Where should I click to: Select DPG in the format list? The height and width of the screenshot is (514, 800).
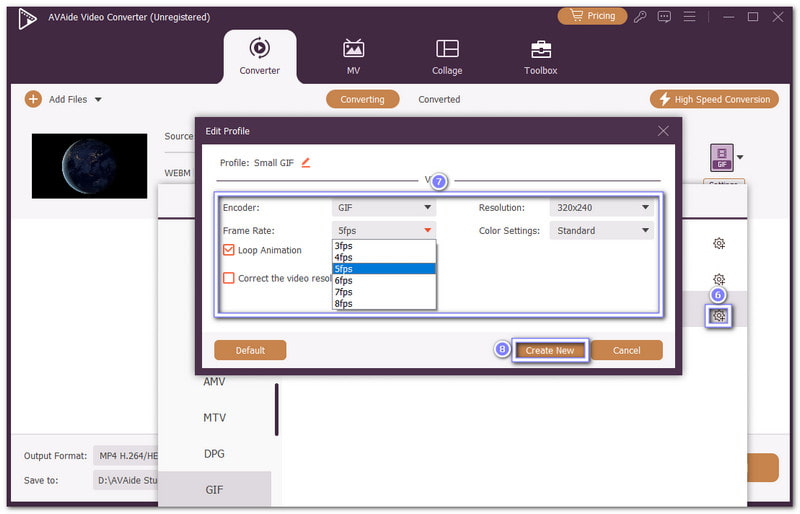[214, 454]
